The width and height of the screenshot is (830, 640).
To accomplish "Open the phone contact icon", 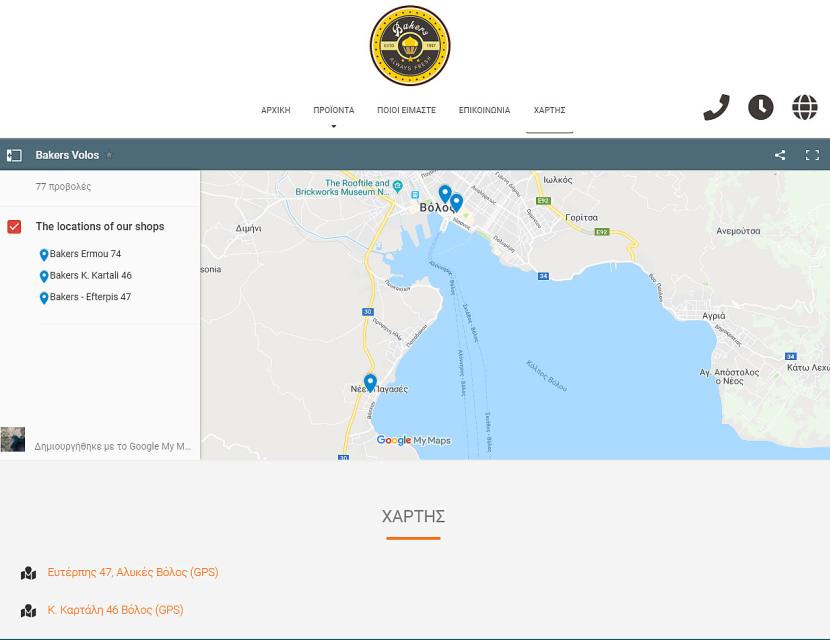I will coord(716,107).
